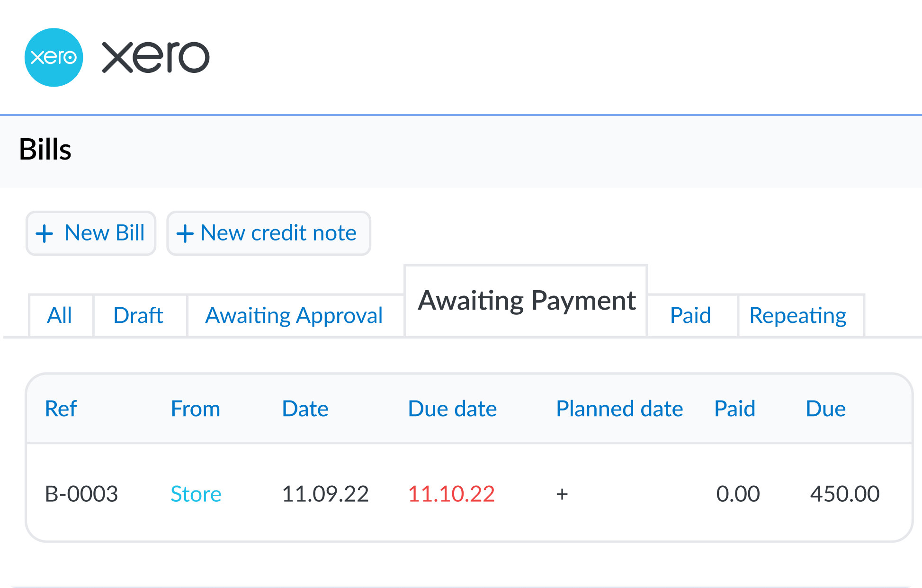Click the paid amount 0.00
The height and width of the screenshot is (588, 922).
tap(738, 494)
